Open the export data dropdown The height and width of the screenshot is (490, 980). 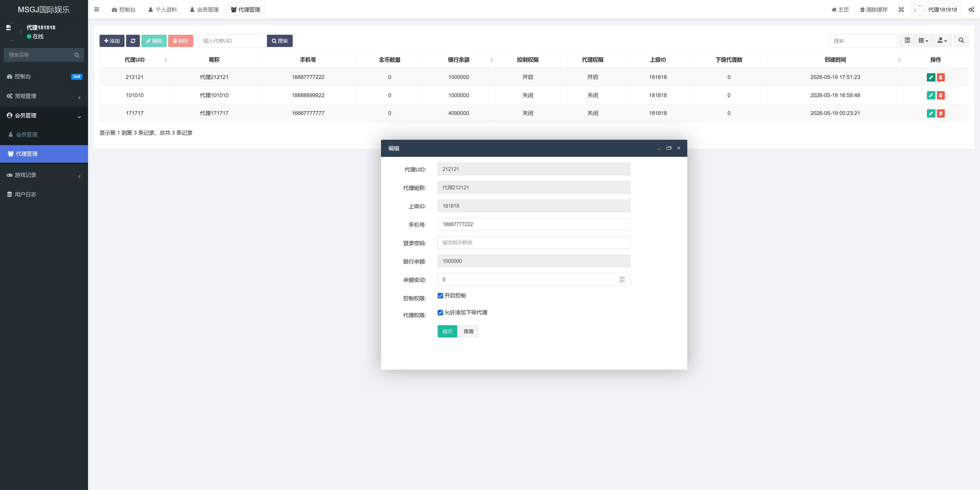(942, 40)
